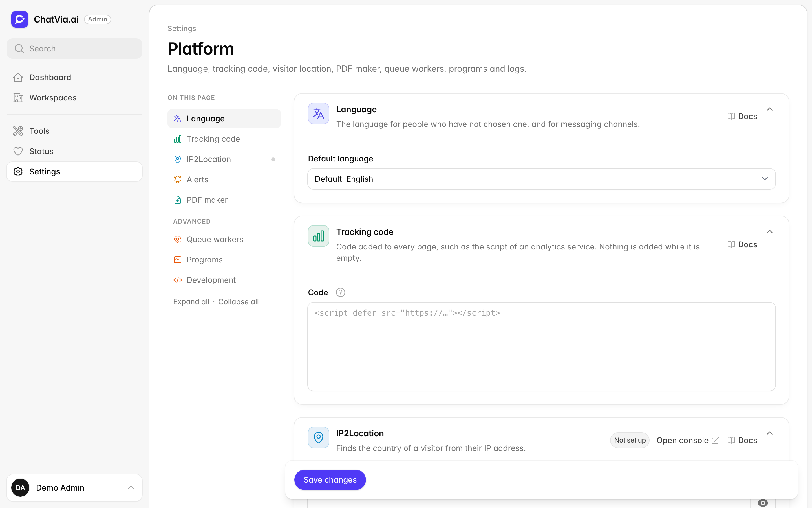The image size is (812, 508).
Task: Focus the sidebar Search field
Action: [x=74, y=49]
